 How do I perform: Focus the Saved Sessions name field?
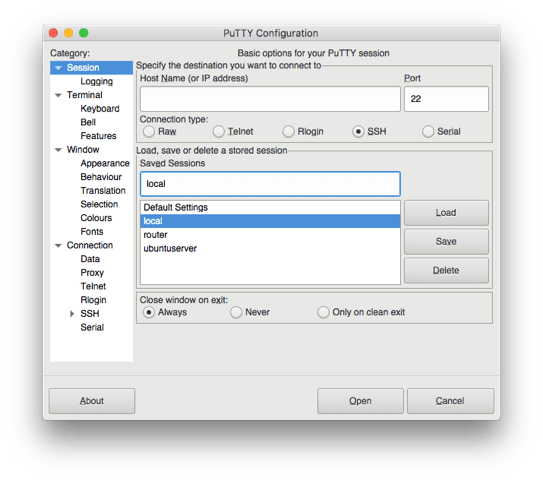[x=270, y=184]
